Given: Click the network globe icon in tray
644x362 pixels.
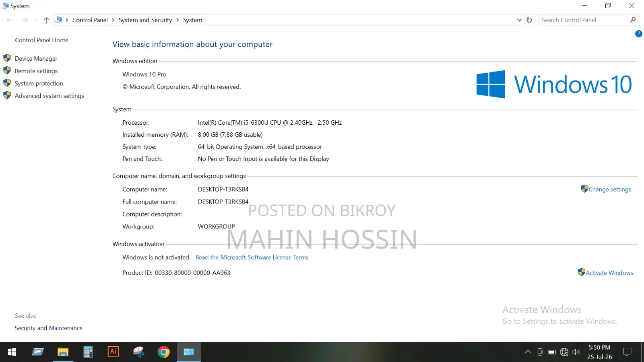Looking at the screenshot, I should click(x=564, y=352).
